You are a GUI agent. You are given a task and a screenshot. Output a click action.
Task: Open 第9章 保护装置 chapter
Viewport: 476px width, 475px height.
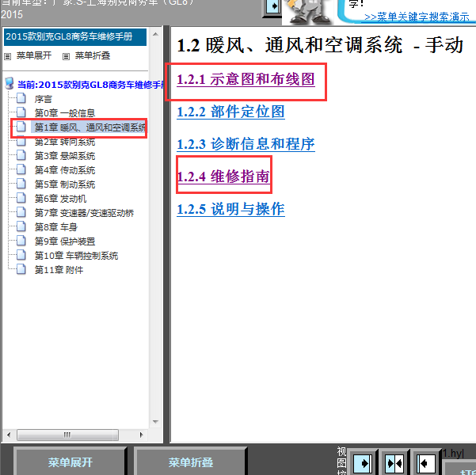point(65,241)
